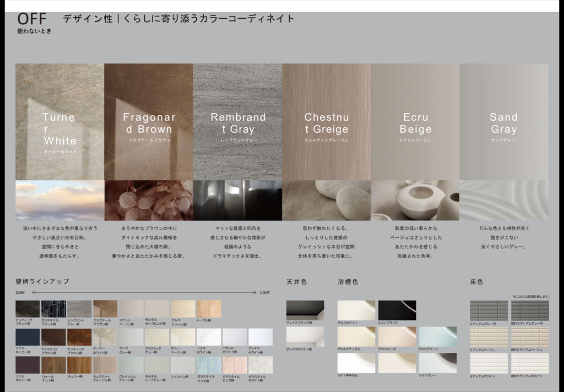Select the Ecru Beige panel
Viewport: 564px width, 392px height.
tap(415, 122)
